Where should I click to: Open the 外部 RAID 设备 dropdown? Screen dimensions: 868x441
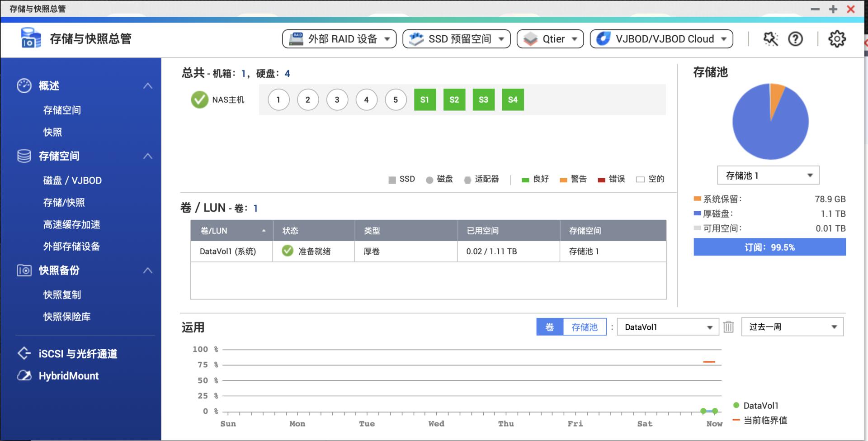point(339,39)
